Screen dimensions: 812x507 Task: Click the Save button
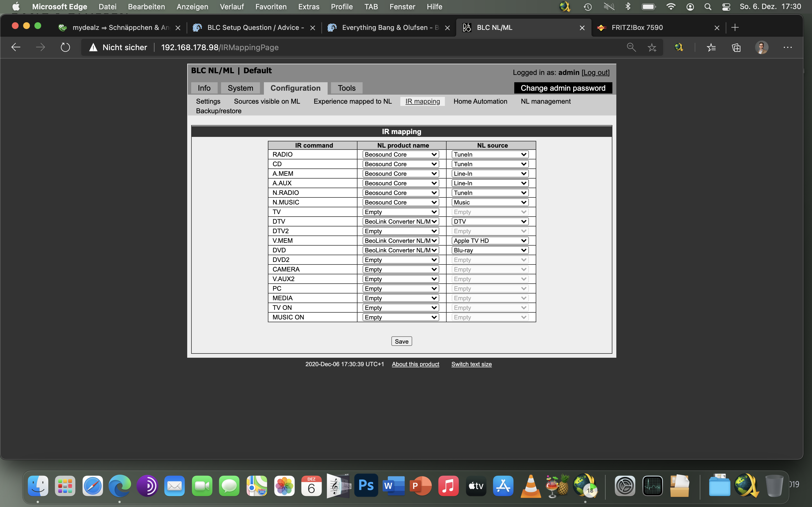click(401, 341)
